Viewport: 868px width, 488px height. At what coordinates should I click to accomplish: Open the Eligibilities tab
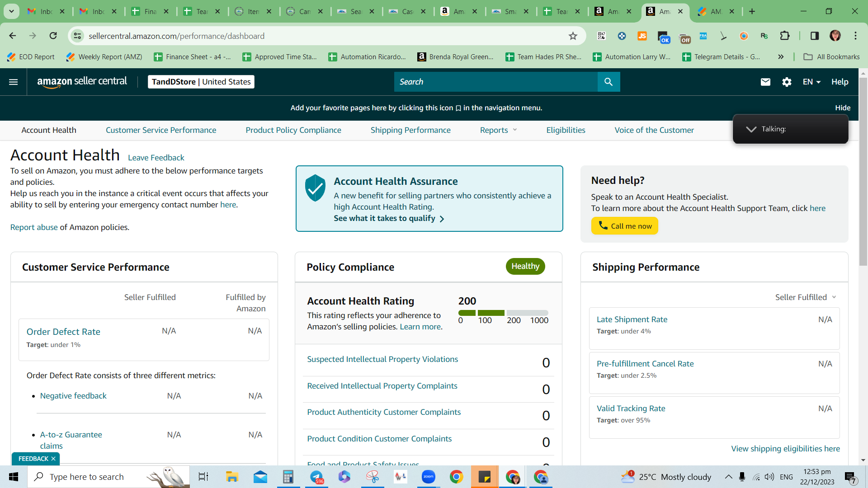point(566,130)
